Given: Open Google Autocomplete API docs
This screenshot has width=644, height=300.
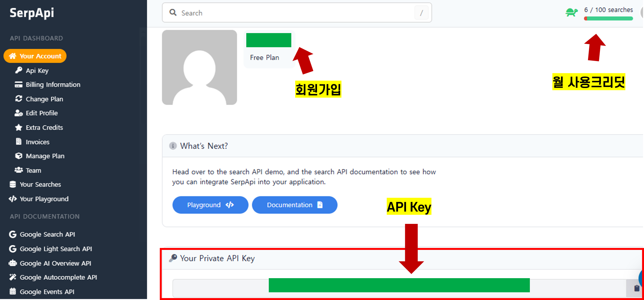Looking at the screenshot, I should tap(58, 277).
